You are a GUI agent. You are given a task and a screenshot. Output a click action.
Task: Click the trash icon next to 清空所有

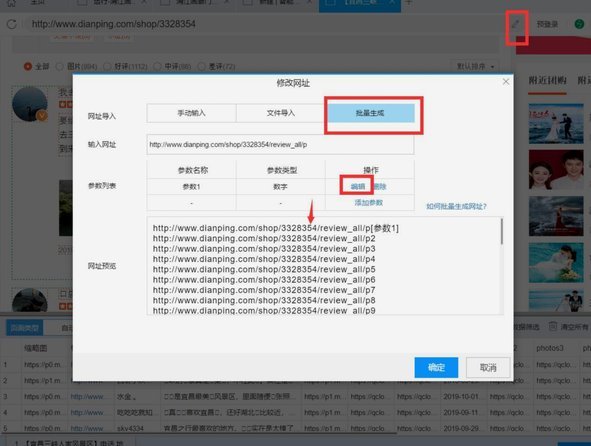(x=553, y=326)
